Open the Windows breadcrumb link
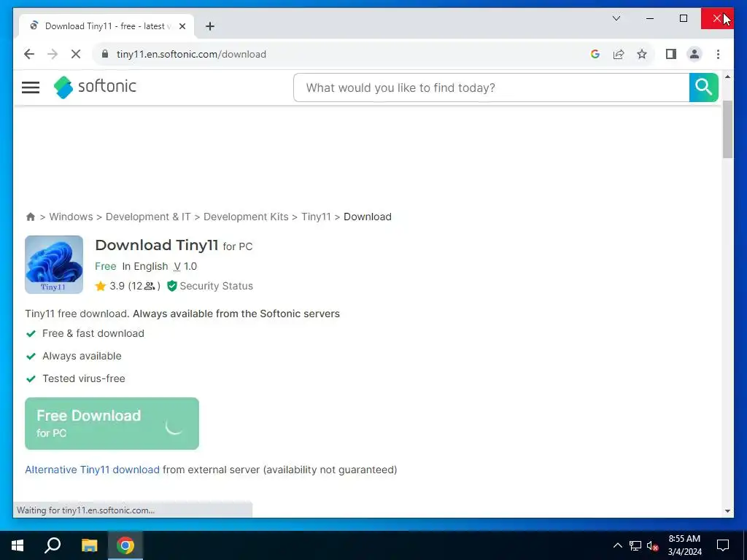This screenshot has width=747, height=560. click(71, 217)
